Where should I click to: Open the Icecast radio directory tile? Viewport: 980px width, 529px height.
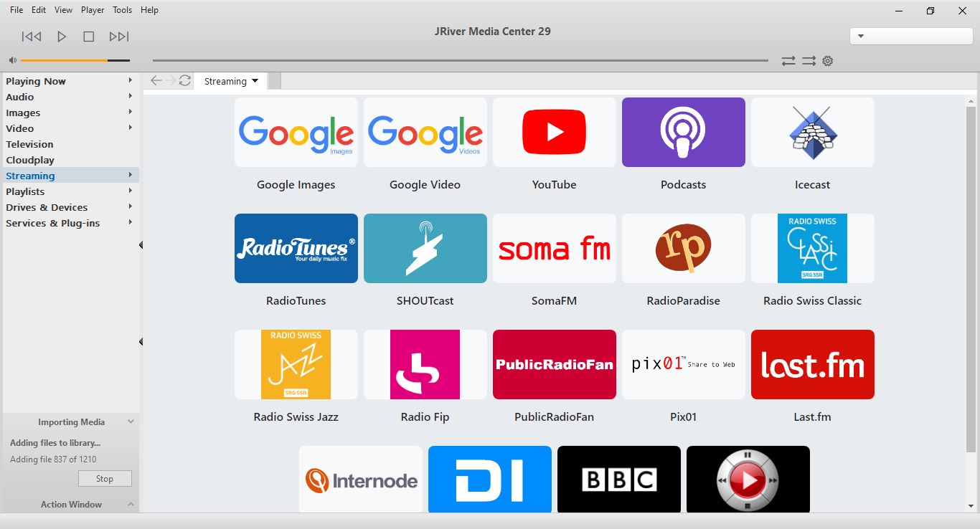pyautogui.click(x=813, y=133)
